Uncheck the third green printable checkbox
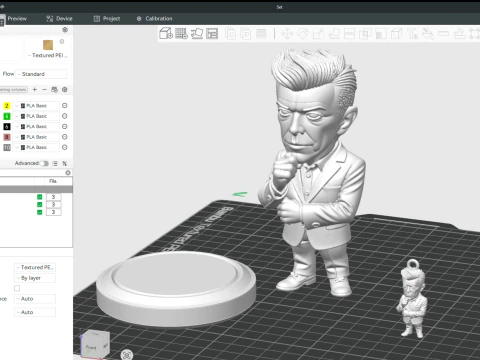Screen dimensions: 480x360 tap(40, 212)
